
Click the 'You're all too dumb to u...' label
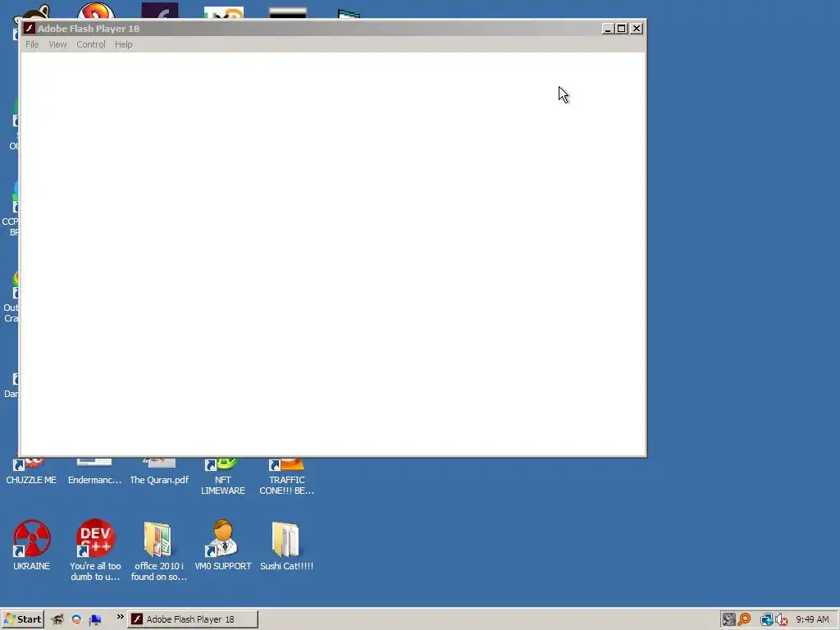pyautogui.click(x=95, y=572)
